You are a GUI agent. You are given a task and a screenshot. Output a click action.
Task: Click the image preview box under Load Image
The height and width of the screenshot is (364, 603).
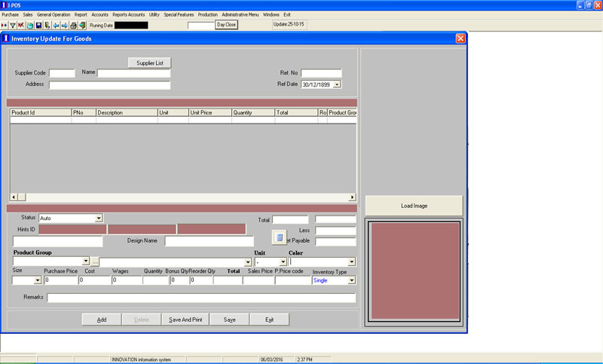tap(415, 271)
